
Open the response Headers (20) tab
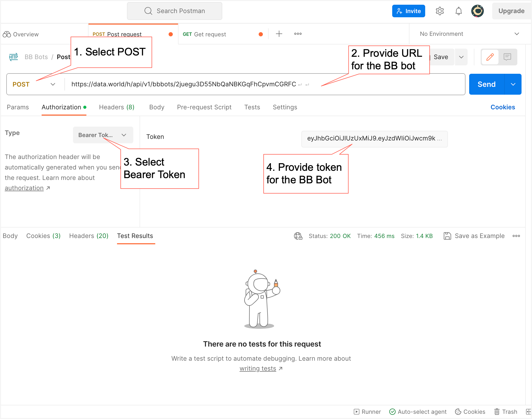[89, 236]
